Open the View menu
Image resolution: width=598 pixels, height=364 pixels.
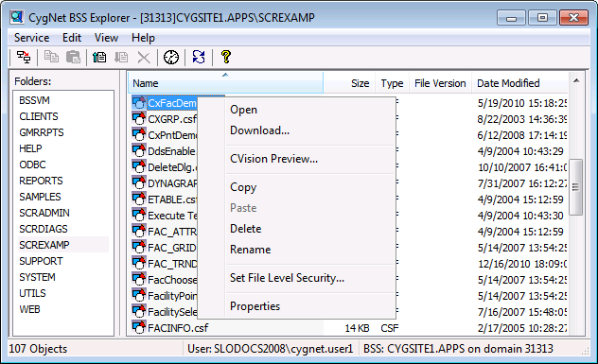pyautogui.click(x=106, y=38)
